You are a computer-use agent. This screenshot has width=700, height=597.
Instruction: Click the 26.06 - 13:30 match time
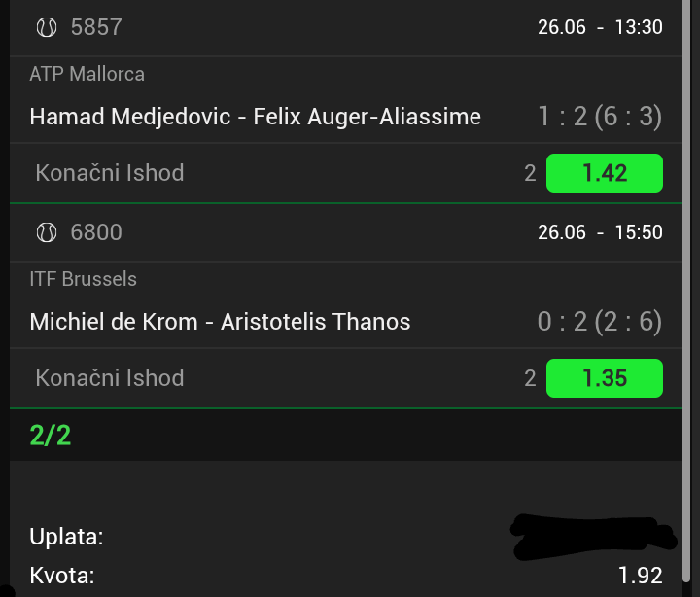click(600, 27)
